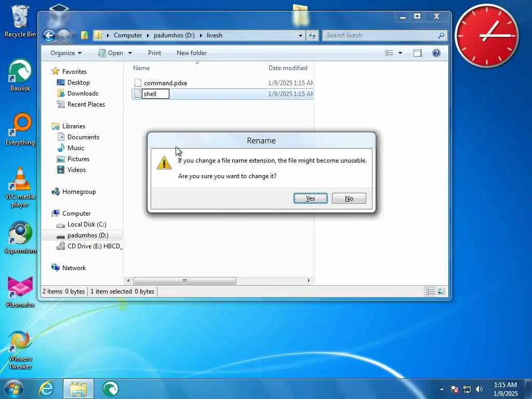Click livesh in the address breadcrumb

tap(215, 35)
